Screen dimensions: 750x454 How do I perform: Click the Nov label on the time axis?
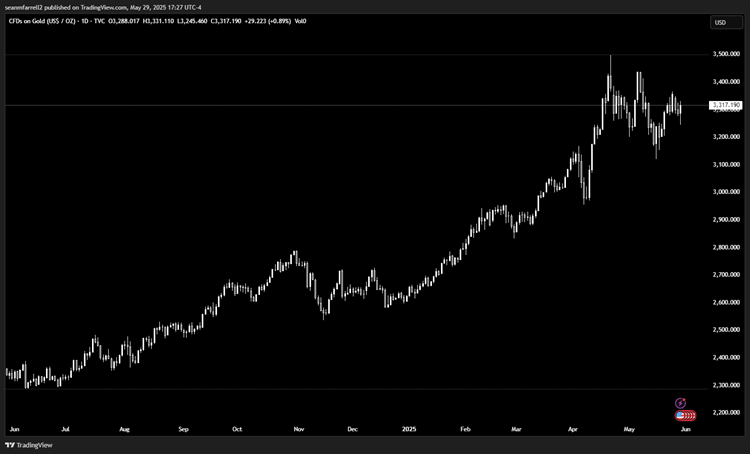(x=298, y=429)
